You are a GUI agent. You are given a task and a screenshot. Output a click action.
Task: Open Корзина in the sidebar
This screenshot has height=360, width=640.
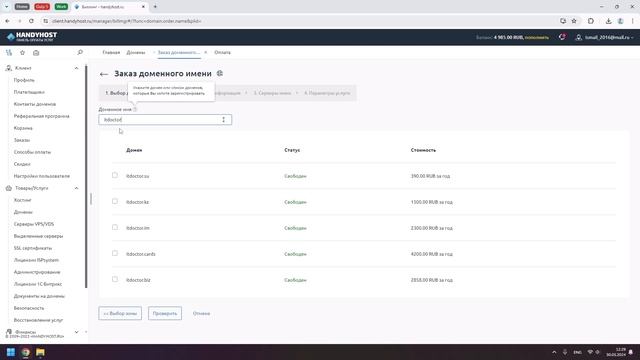[23, 128]
